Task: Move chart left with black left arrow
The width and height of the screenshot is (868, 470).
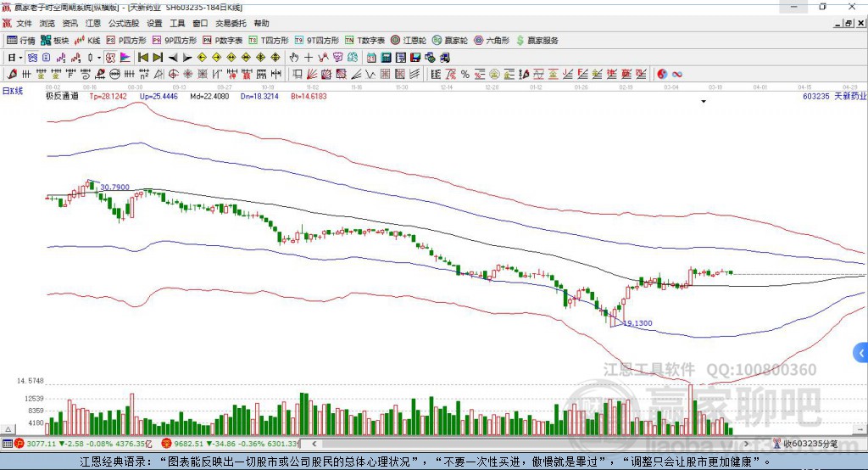Action: [173, 57]
